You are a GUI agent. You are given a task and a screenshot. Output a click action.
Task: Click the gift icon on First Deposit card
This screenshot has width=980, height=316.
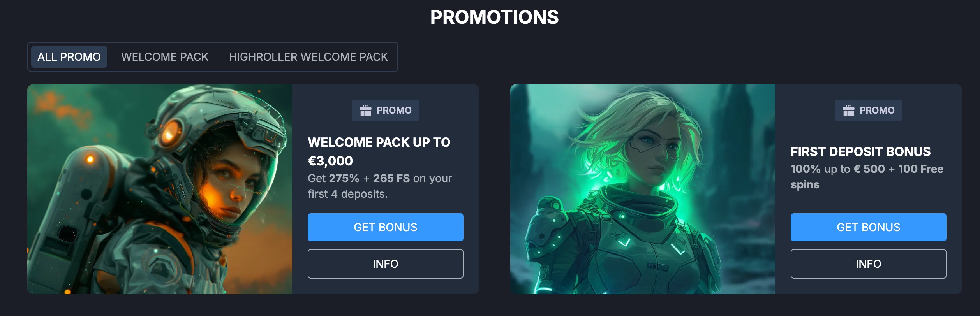[x=848, y=111]
